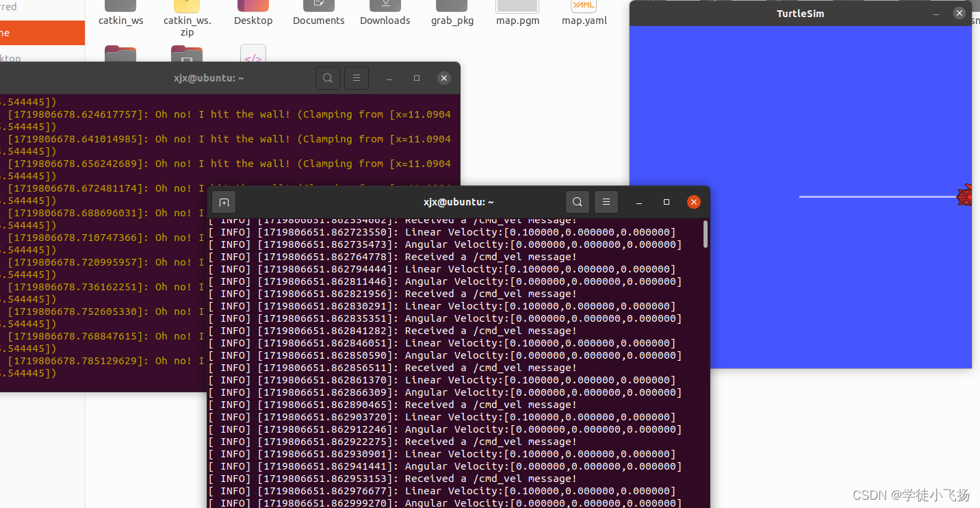Open the catkin_ws folder
The width and height of the screenshot is (980, 508).
[x=120, y=12]
